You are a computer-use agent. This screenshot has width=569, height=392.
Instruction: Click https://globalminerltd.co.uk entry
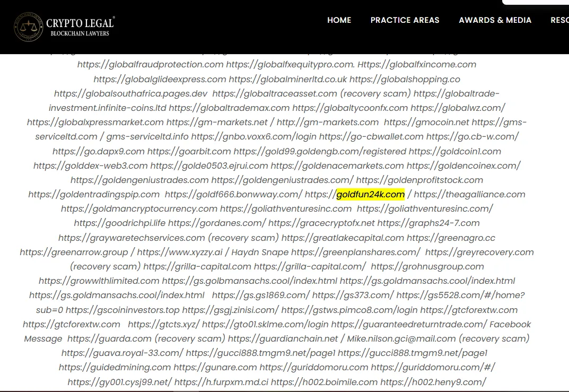point(288,79)
